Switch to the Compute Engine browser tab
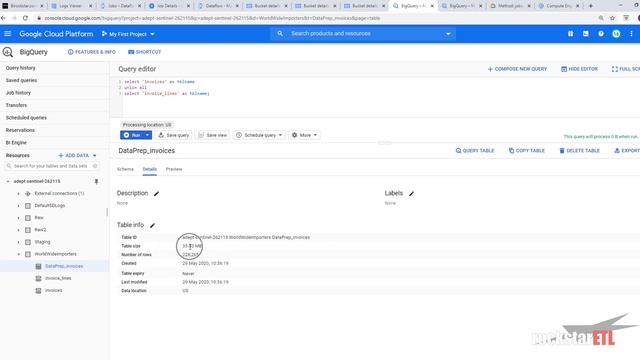 pyautogui.click(x=558, y=6)
